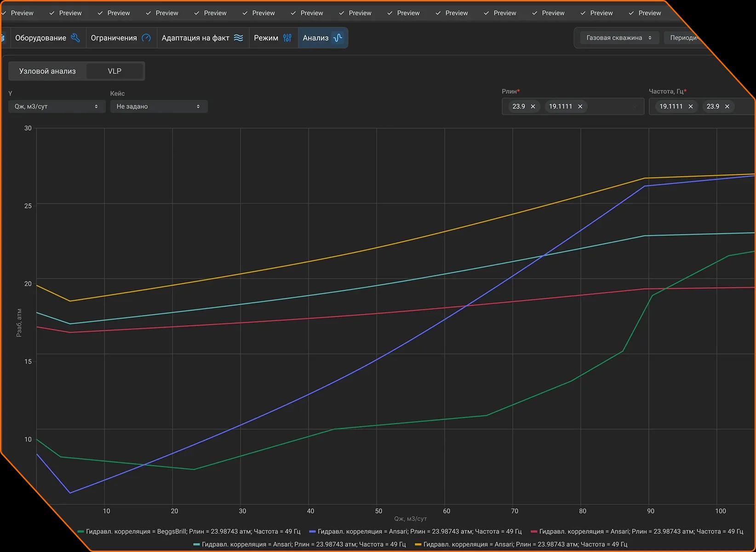The width and height of the screenshot is (756, 552).
Task: Open Адаптация на факт via waves icon
Action: tap(238, 38)
